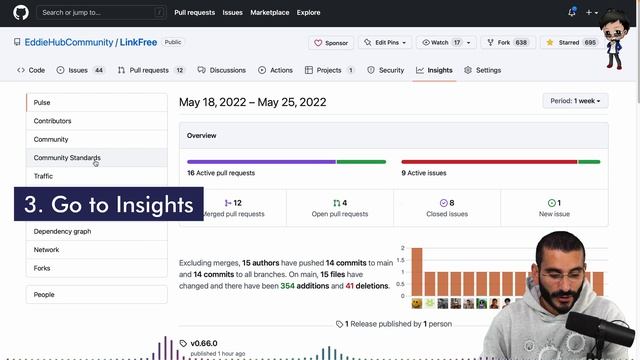640x360 pixels.
Task: Open Contributors in sidebar
Action: click(97, 121)
